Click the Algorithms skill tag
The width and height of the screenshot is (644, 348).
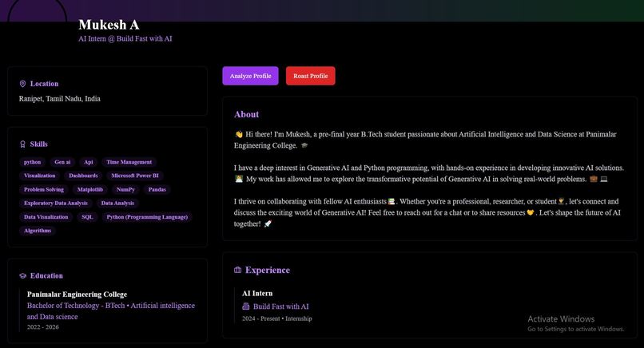tap(38, 231)
